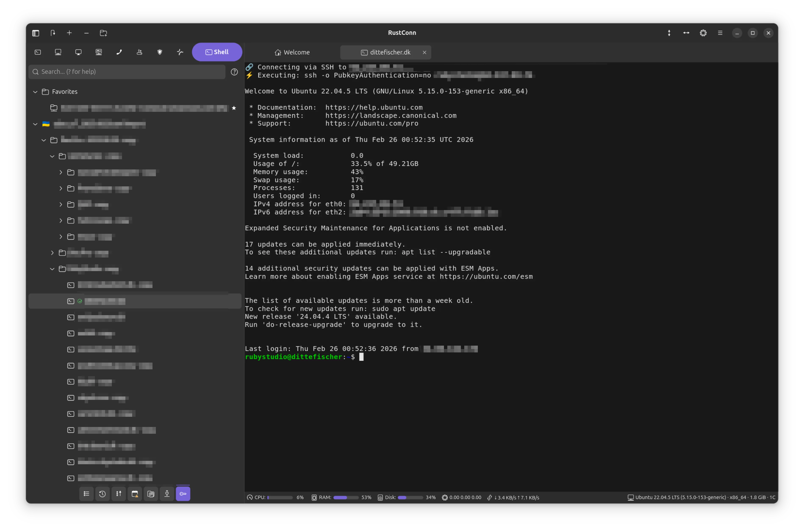Select the shield protocol filter icon

[x=160, y=52]
